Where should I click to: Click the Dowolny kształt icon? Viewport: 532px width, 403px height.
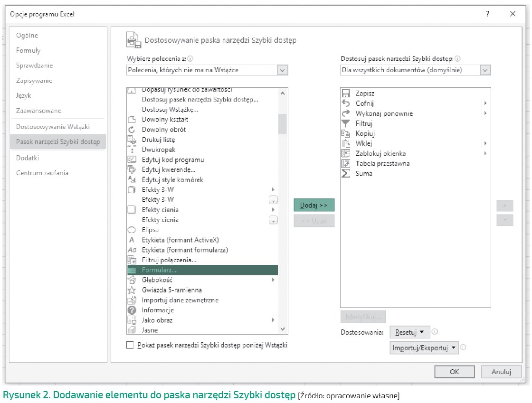(x=132, y=119)
